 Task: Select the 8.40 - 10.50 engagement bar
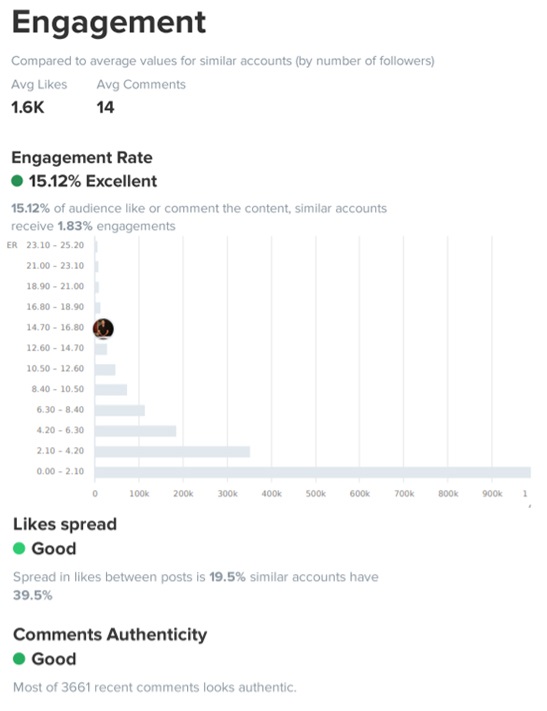coord(111,390)
